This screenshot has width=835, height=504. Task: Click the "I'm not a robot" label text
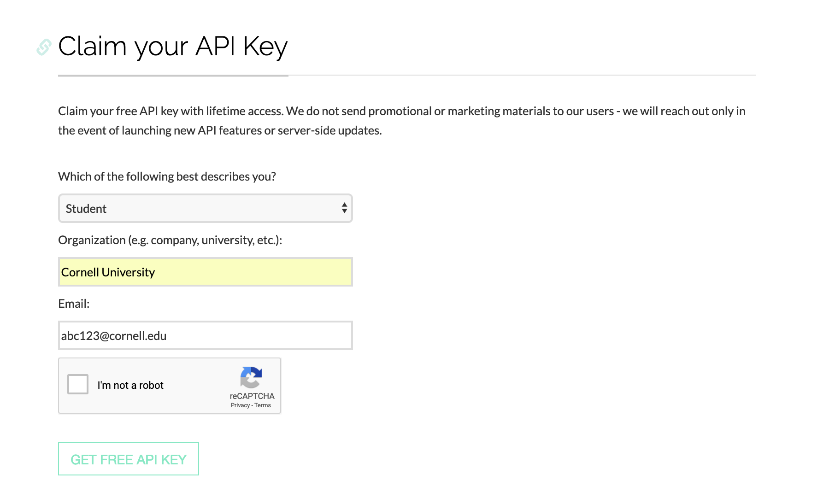130,385
